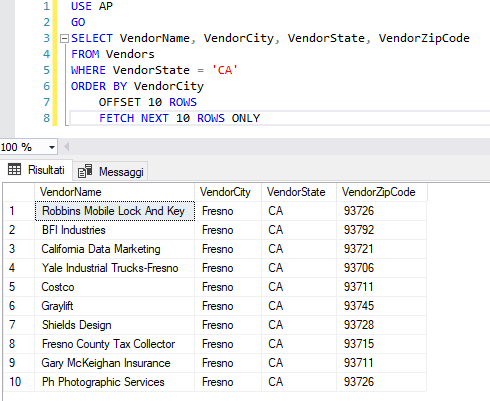This screenshot has width=490, height=401.
Task: Click the Messaggi tab icon
Action: pyautogui.click(x=85, y=171)
